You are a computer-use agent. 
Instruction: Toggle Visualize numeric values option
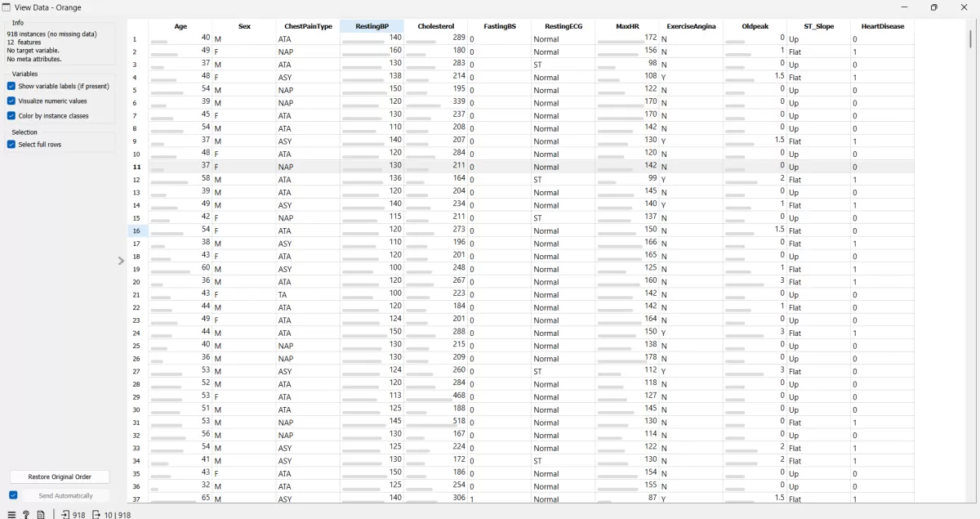tap(11, 101)
